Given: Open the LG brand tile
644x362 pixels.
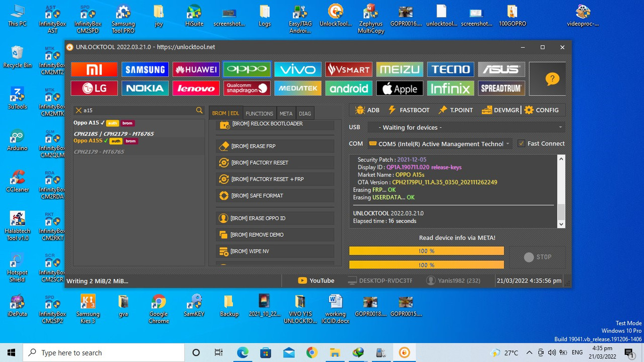Looking at the screenshot, I should 94,88.
